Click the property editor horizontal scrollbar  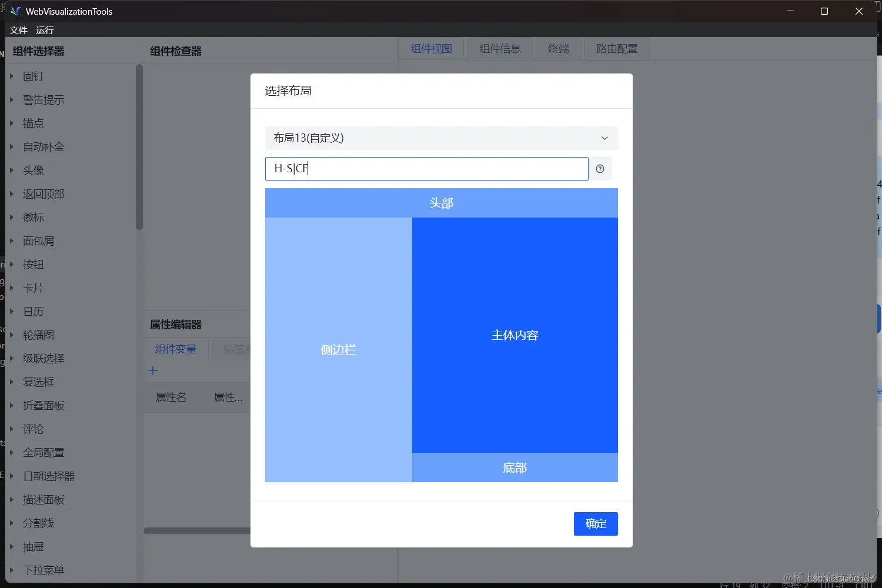(197, 530)
